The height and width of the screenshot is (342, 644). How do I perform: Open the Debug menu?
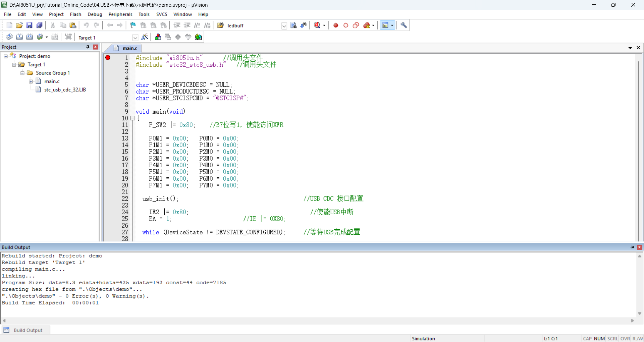pyautogui.click(x=95, y=14)
